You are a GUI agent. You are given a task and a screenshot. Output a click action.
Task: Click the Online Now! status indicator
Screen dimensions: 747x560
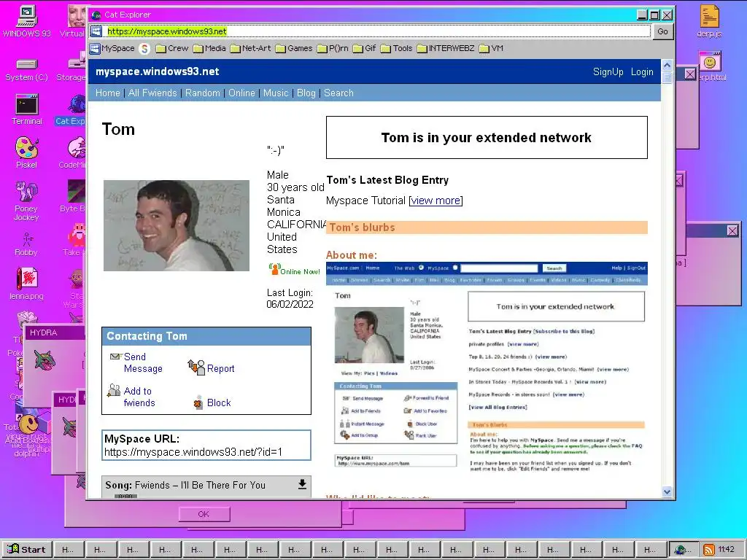(x=294, y=270)
